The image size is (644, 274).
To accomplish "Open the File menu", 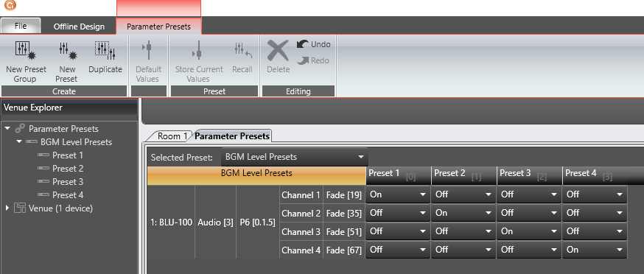I will (x=21, y=26).
